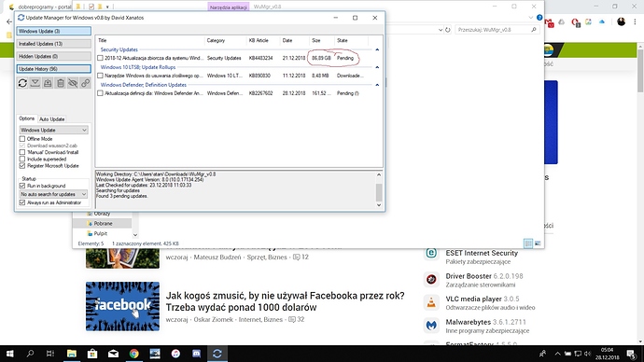
Task: Switch to the Auto Update tab
Action: pyautogui.click(x=51, y=119)
